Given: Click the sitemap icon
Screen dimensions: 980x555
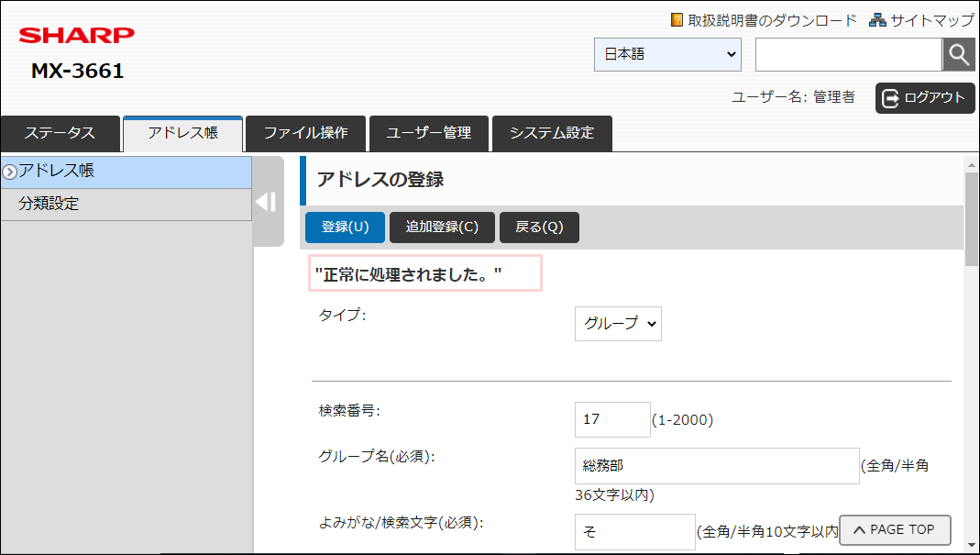Looking at the screenshot, I should (x=877, y=20).
